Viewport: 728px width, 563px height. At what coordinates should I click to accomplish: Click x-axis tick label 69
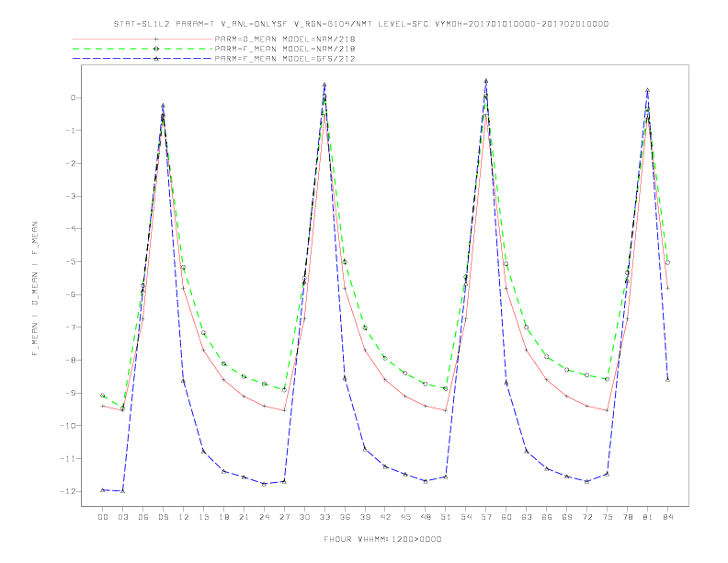click(566, 517)
